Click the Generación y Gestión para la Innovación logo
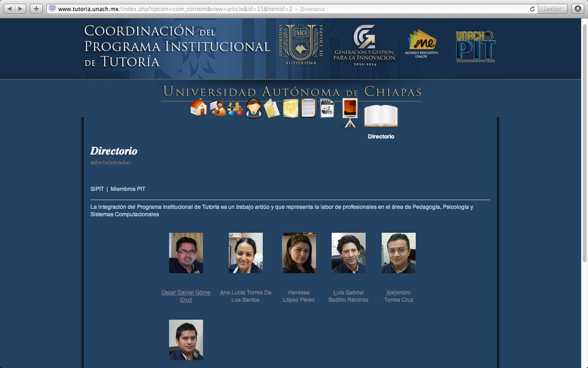The height and width of the screenshot is (368, 588). tap(364, 45)
